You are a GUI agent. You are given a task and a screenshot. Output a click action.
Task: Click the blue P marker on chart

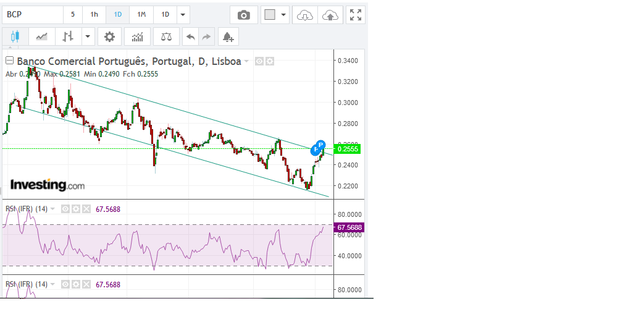tap(321, 145)
